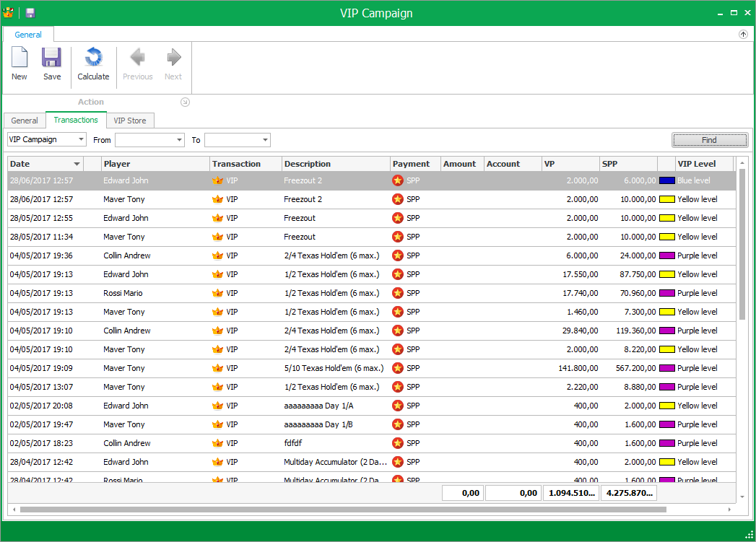Switch to the General sub-tab
Viewport: 756px width, 542px height.
pyautogui.click(x=25, y=121)
